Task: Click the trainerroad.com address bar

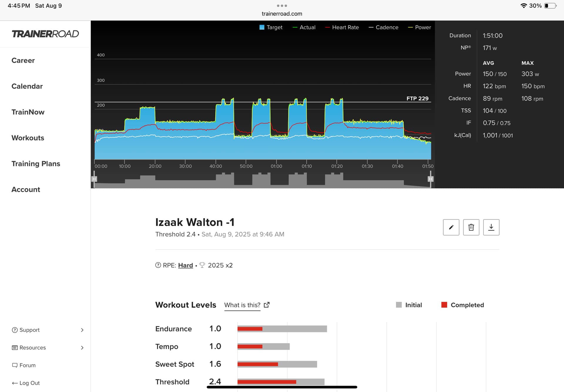Action: [x=282, y=14]
